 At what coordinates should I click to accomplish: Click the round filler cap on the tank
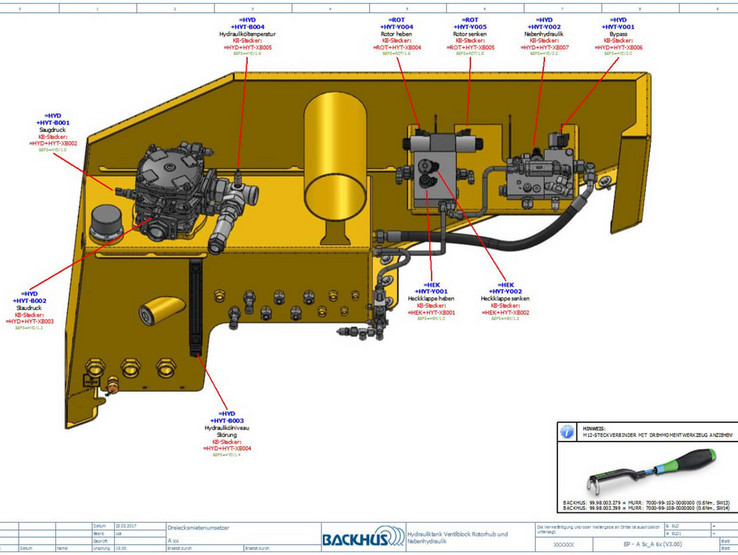tap(106, 222)
